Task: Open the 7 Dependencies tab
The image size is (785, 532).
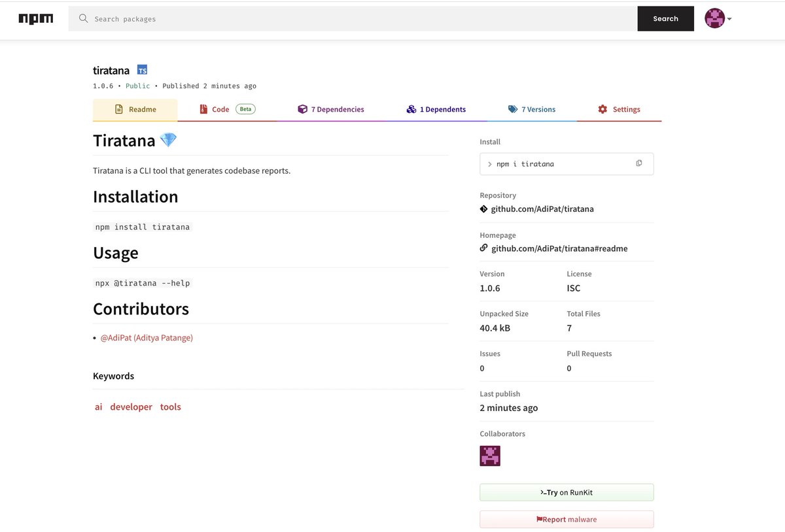Action: [330, 110]
